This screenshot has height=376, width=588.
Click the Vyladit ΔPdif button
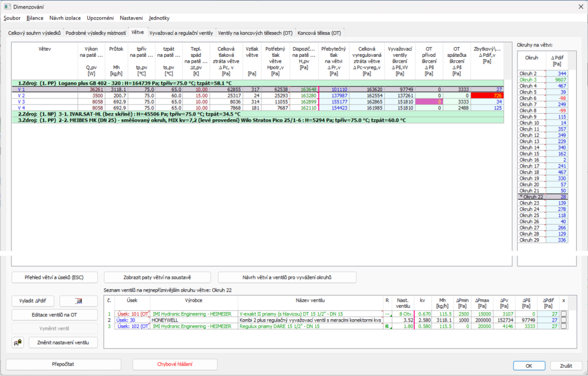[33, 301]
